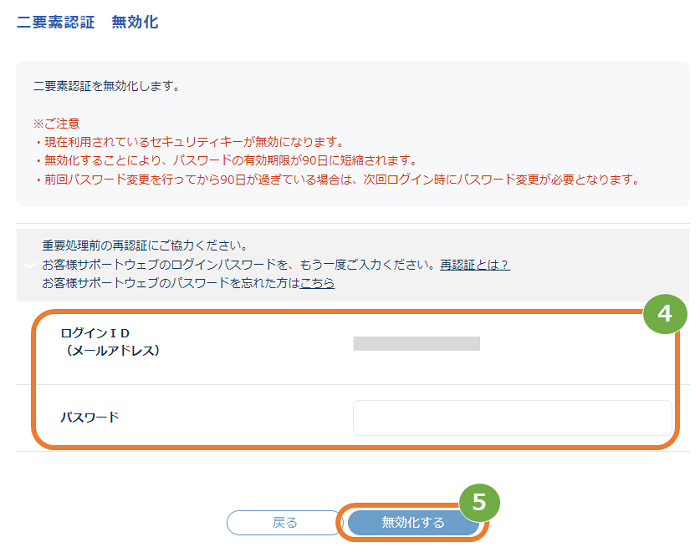Image resolution: width=700 pixels, height=557 pixels.
Task: Click the caution line about security keys
Action: [188, 142]
